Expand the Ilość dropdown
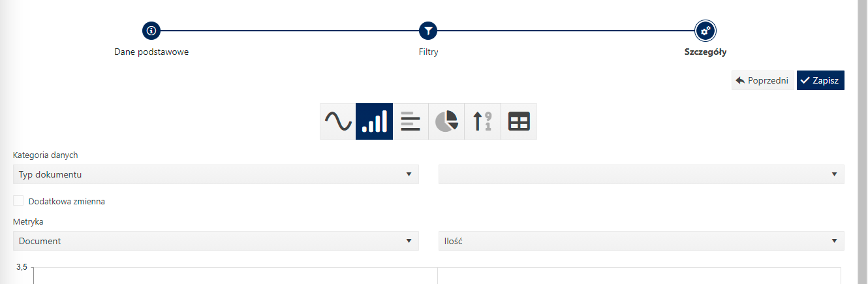 (x=641, y=241)
